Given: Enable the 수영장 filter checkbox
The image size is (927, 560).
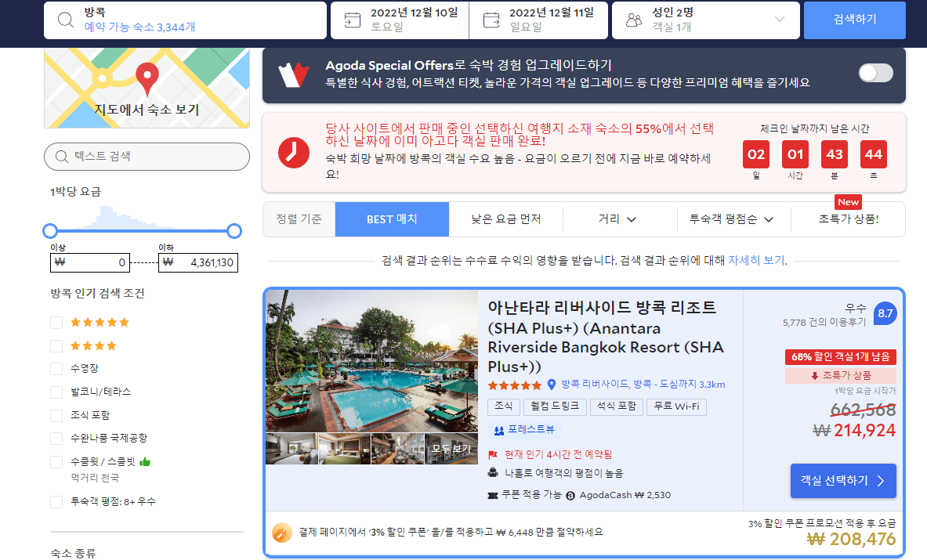Looking at the screenshot, I should point(56,369).
